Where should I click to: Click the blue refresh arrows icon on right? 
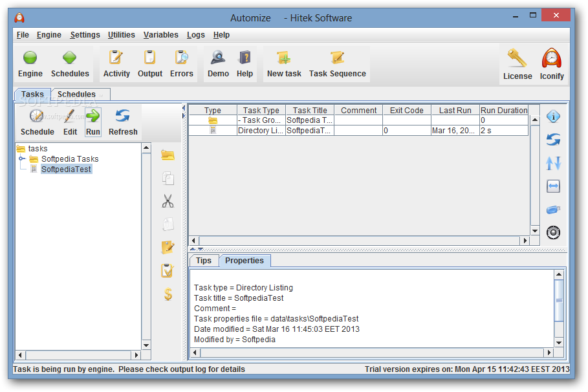(x=553, y=140)
